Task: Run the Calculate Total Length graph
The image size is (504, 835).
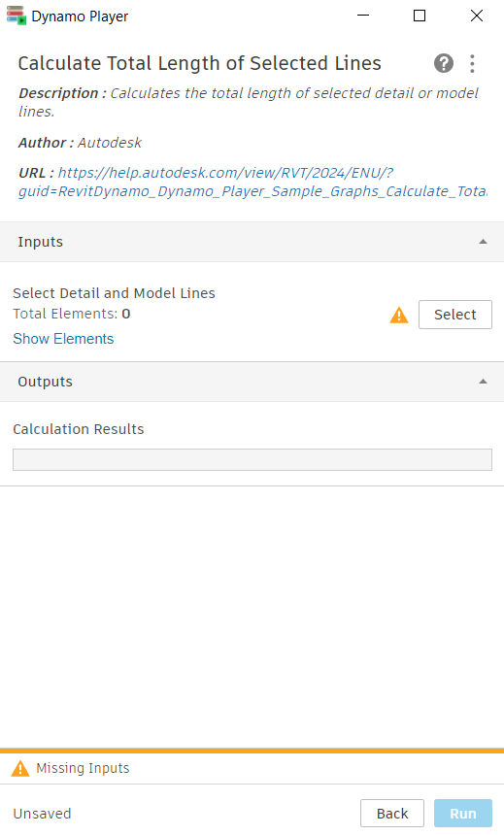Action: pyautogui.click(x=463, y=814)
